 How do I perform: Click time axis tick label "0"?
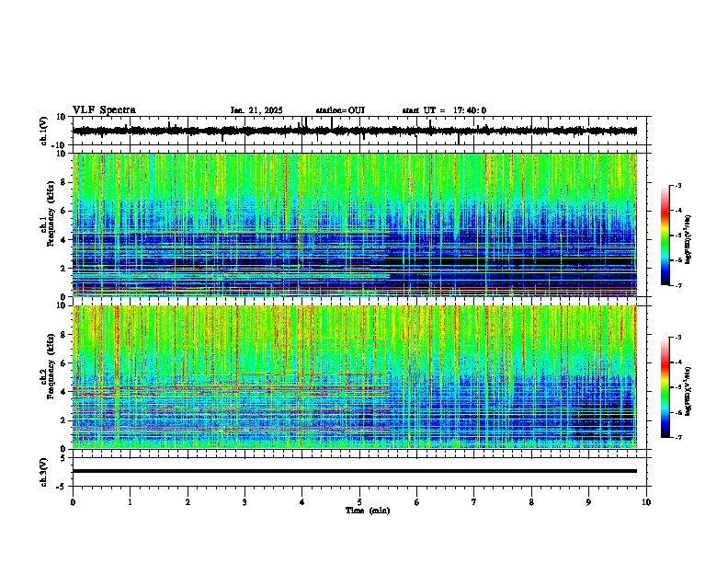click(73, 502)
